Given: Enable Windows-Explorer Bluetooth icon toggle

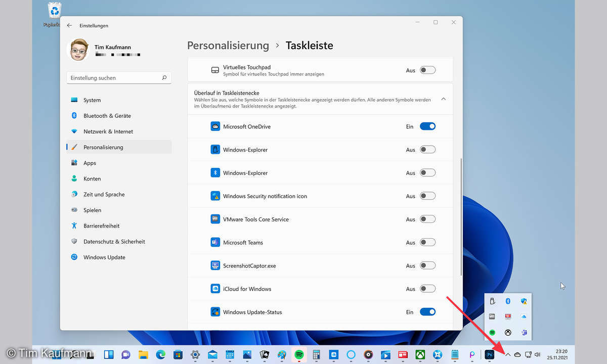Looking at the screenshot, I should 427,173.
